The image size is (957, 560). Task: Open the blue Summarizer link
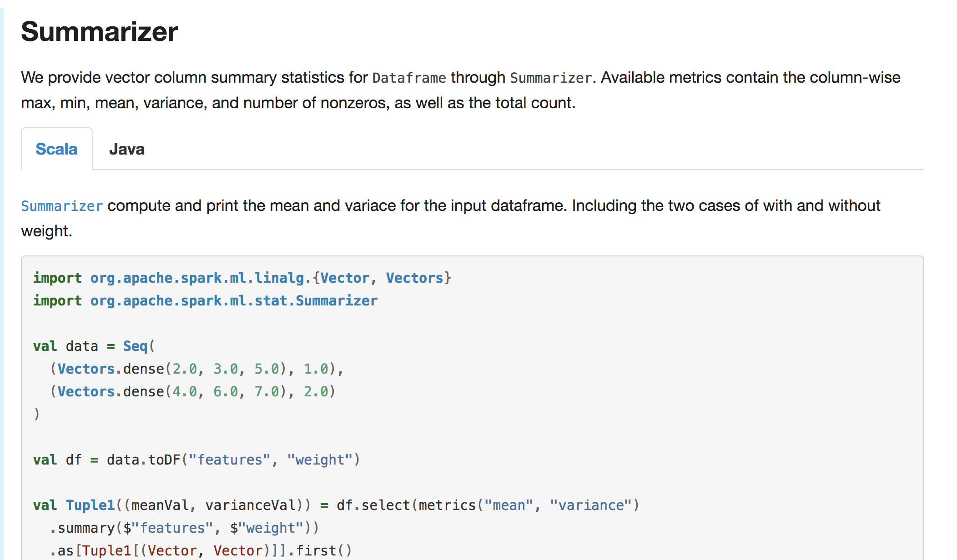pyautogui.click(x=62, y=206)
